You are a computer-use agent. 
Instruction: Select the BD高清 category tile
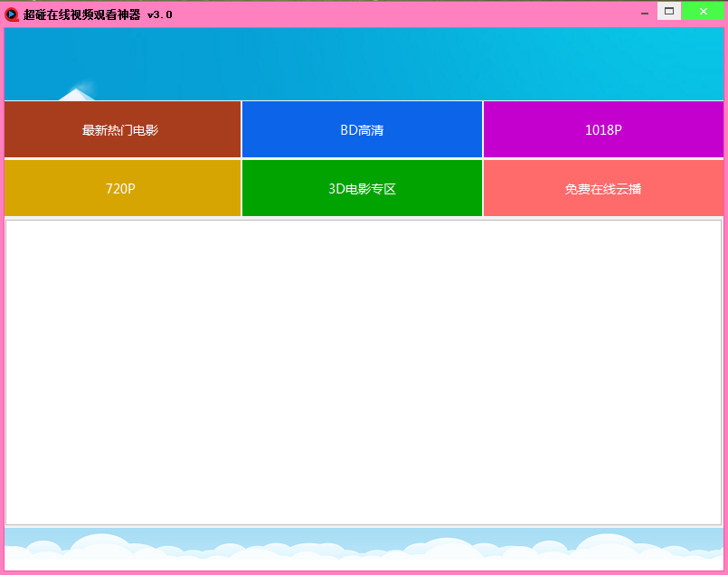362,129
